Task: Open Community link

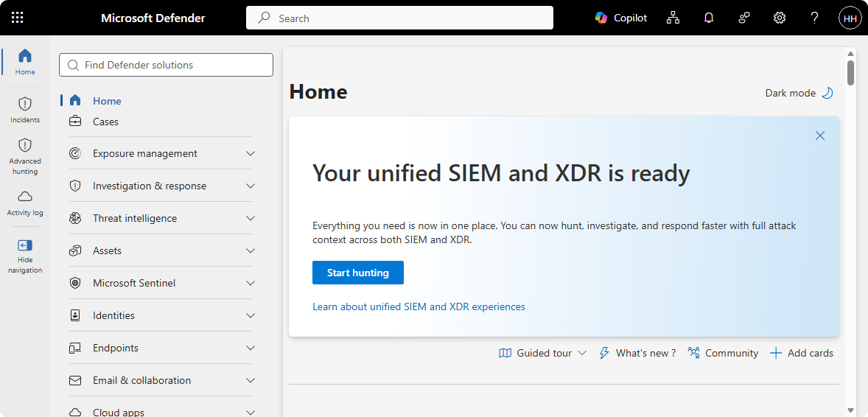Action: 731,353
